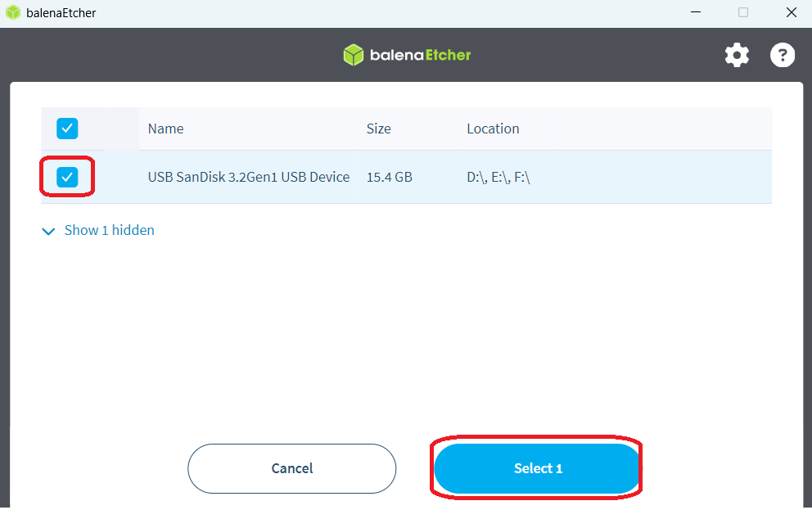
Task: Select the USB SanDisk 3.2Gen1 device name
Action: [248, 177]
